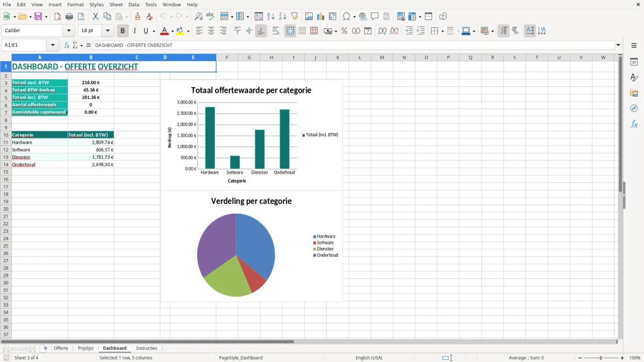Click the Clone Formatting paintbrush icon
The image size is (644, 362).
[138, 17]
